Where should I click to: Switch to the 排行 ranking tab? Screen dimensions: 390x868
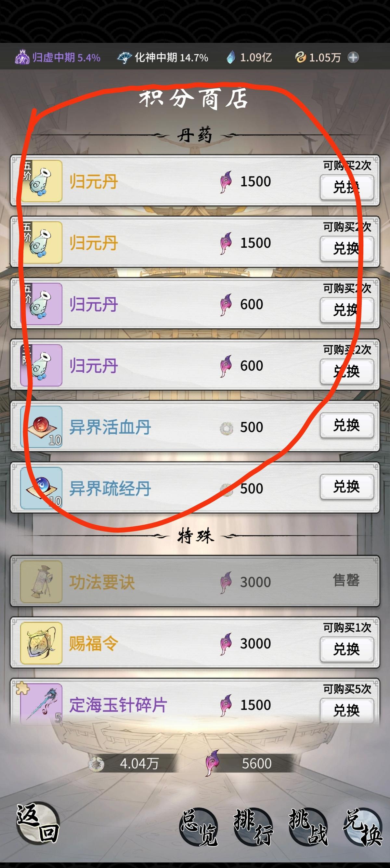(253, 827)
